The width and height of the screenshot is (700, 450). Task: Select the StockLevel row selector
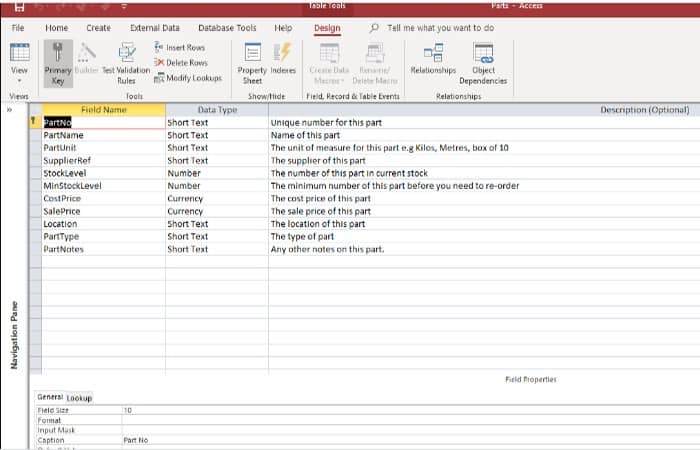pos(35,173)
